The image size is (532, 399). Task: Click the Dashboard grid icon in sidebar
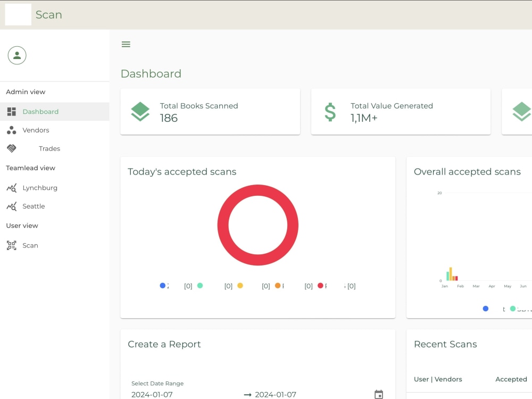[x=12, y=112]
